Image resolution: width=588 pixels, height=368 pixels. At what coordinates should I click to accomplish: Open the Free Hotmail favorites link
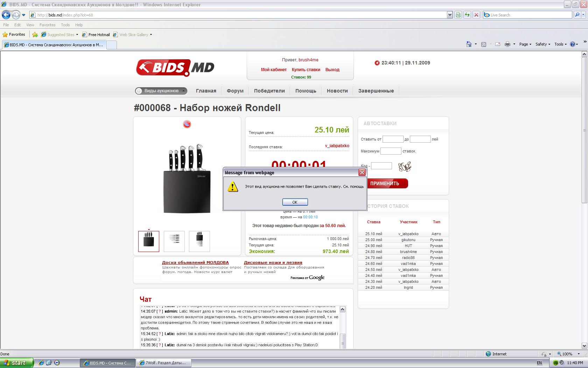click(x=96, y=35)
